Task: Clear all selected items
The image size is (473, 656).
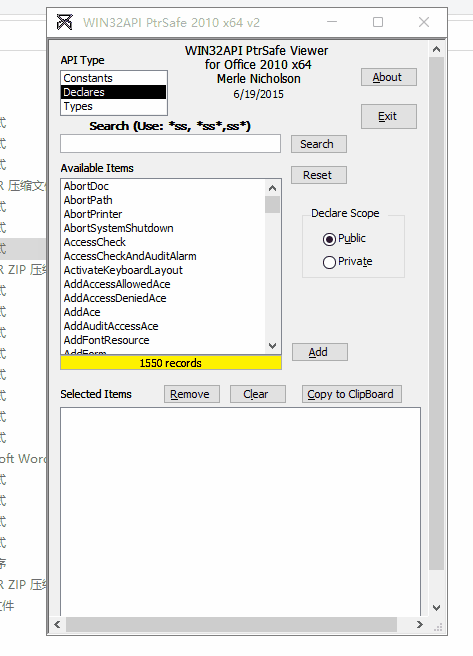Action: pos(258,394)
